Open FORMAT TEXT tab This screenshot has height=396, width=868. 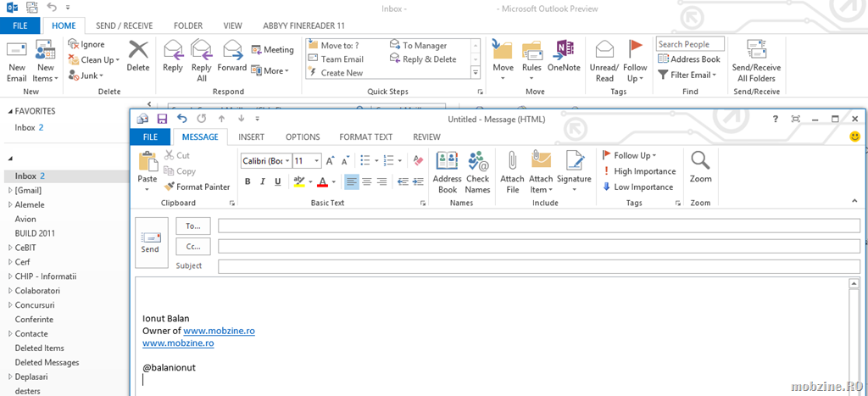point(366,137)
